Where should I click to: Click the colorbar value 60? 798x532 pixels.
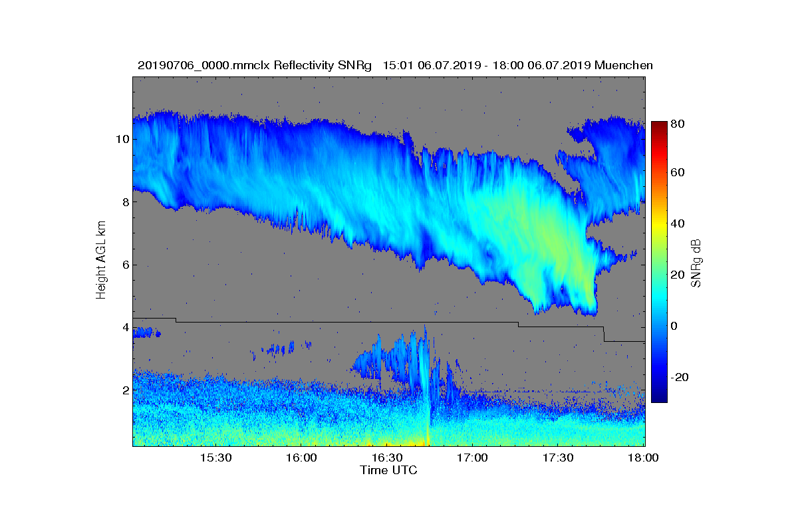pyautogui.click(x=678, y=172)
